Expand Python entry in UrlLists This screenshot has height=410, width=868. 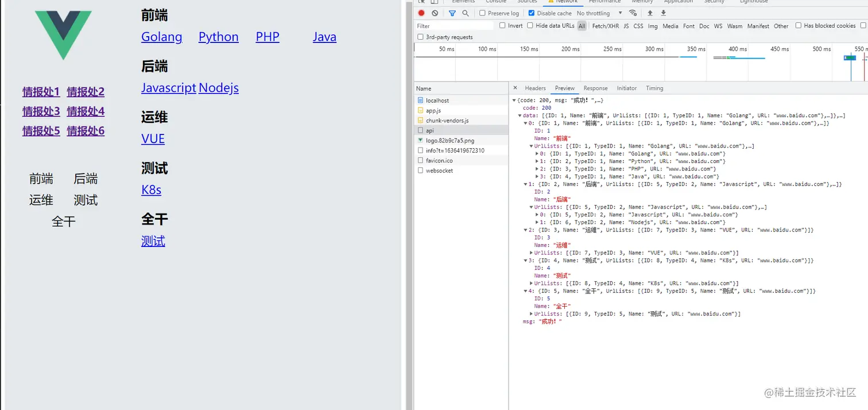click(x=537, y=161)
